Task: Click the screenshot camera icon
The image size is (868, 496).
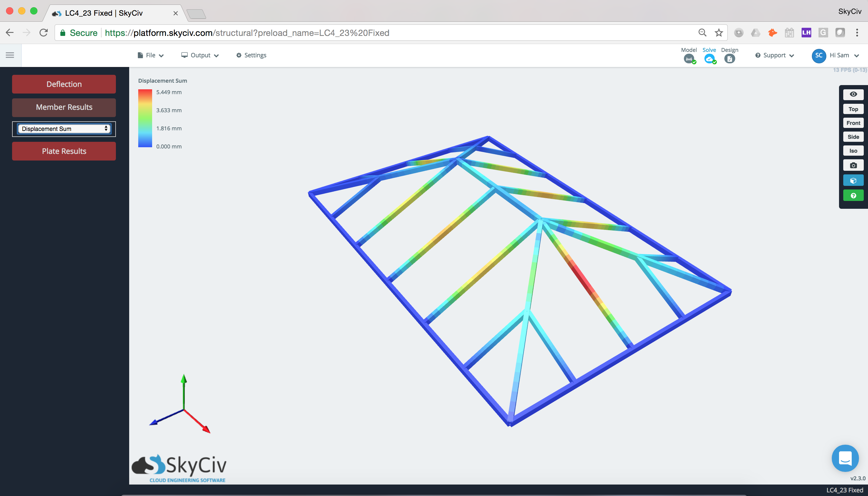Action: (853, 166)
